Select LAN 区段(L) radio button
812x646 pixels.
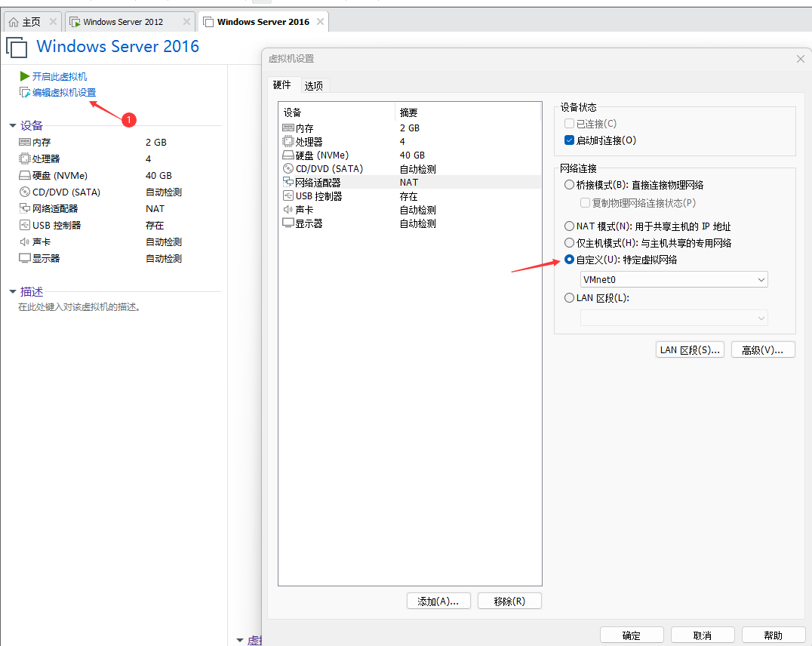[x=569, y=297]
